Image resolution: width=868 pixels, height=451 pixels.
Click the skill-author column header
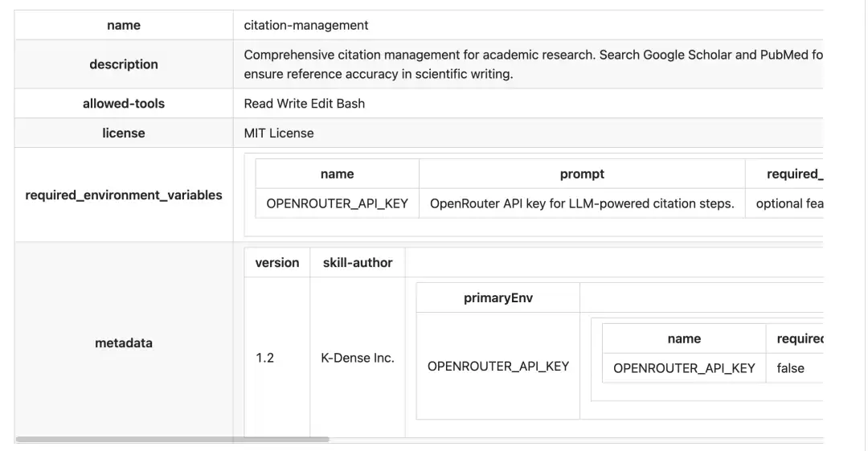click(x=358, y=263)
